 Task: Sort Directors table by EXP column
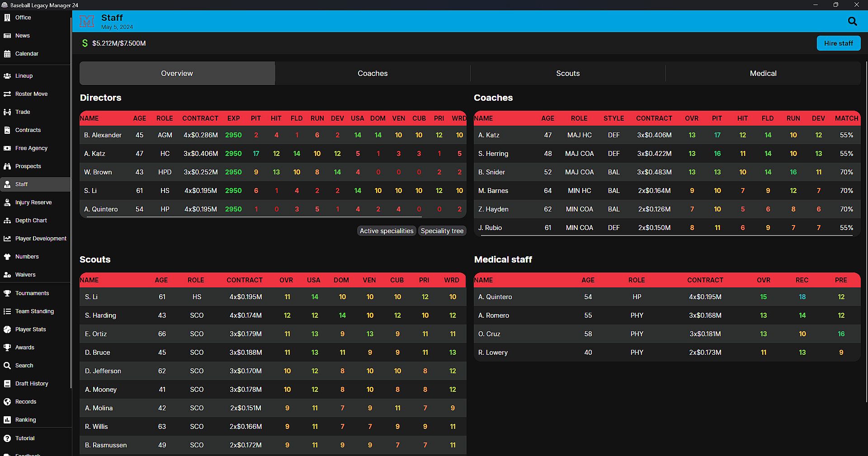[234, 118]
